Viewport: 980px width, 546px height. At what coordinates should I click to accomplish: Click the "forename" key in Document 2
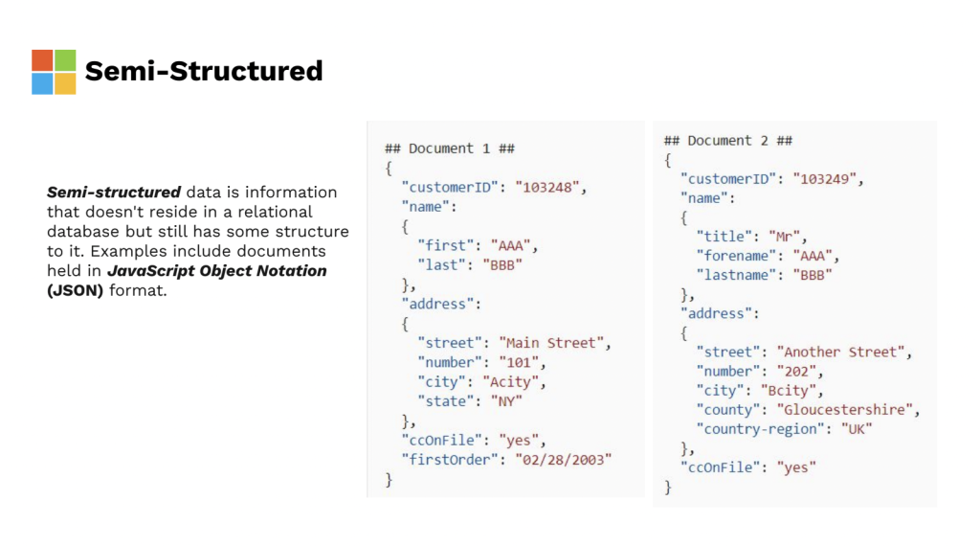click(736, 256)
